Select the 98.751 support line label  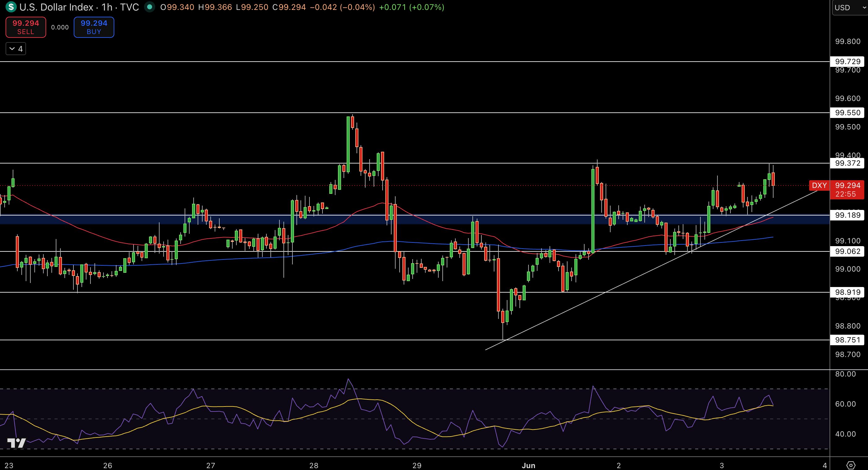[x=848, y=340]
